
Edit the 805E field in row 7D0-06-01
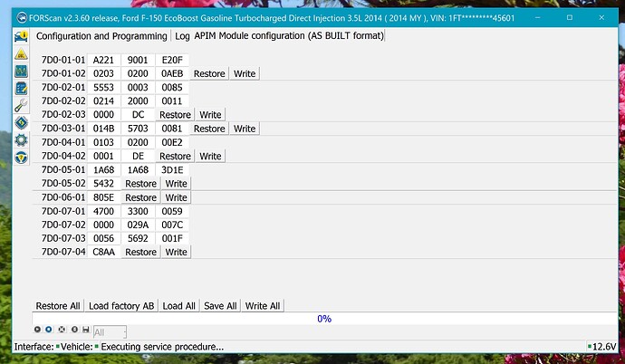103,197
